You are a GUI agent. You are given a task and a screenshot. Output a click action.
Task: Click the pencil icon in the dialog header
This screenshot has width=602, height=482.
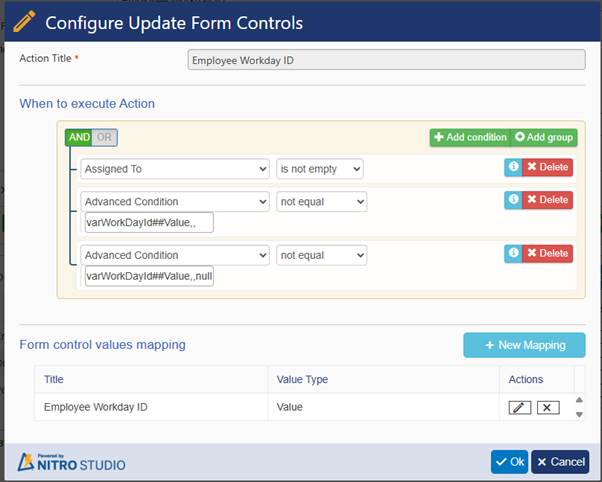pyautogui.click(x=23, y=21)
